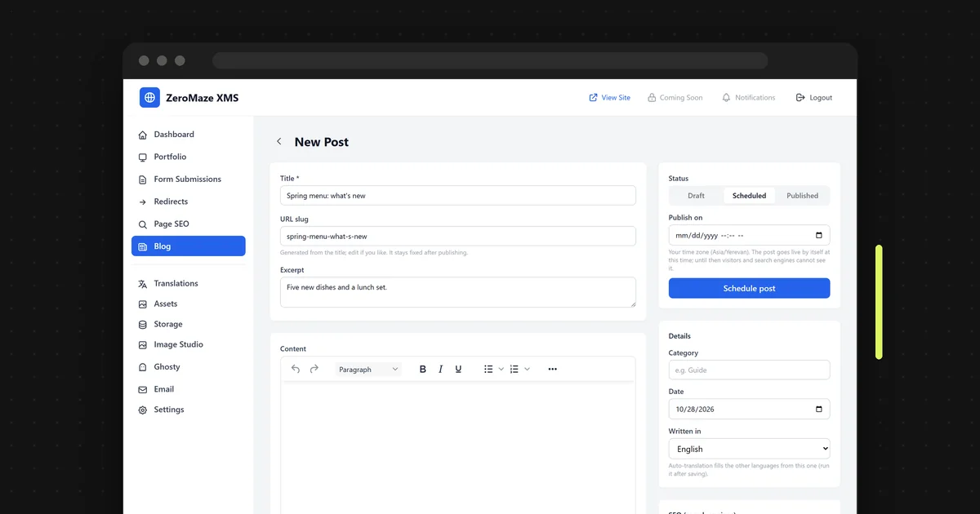Screen dimensions: 980x514
Task: Toggle italic formatting in the editor
Action: pyautogui.click(x=441, y=370)
